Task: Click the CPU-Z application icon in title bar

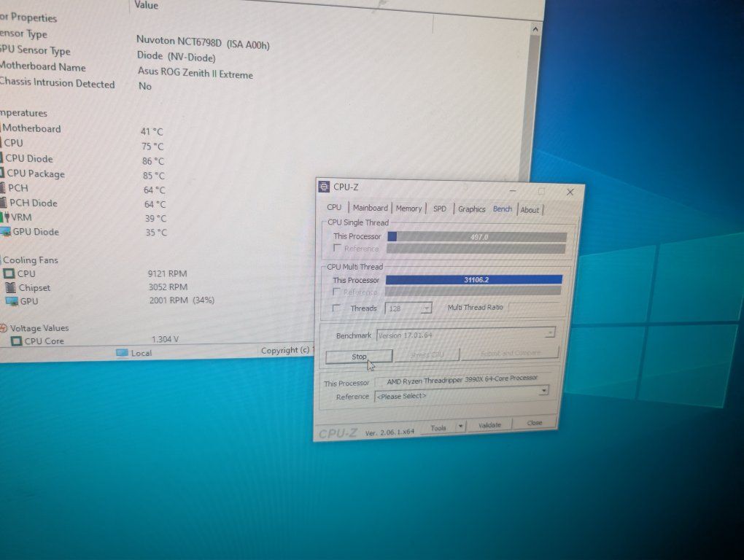Action: pyautogui.click(x=325, y=187)
